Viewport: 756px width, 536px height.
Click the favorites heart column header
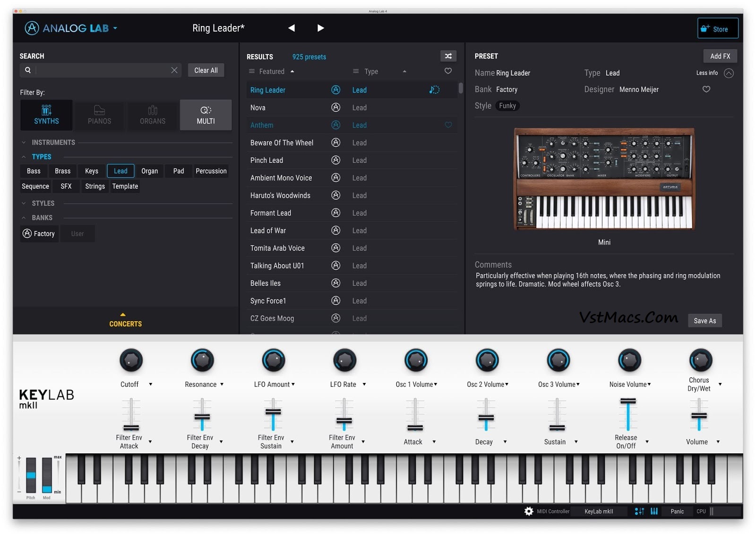tap(448, 71)
